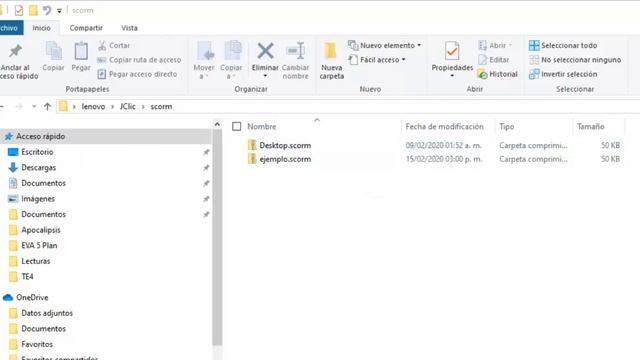
Task: Click scorm in the address bar
Action: [x=161, y=107]
